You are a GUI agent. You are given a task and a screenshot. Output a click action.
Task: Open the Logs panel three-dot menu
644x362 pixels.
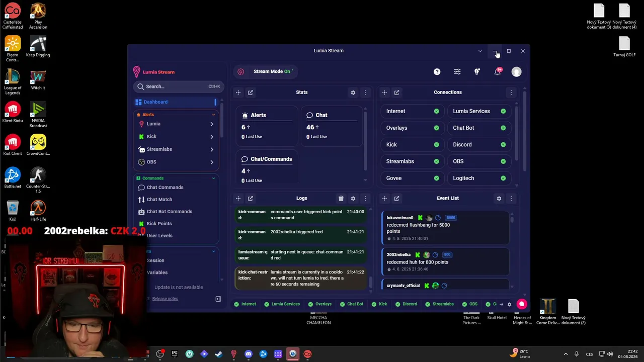click(365, 199)
